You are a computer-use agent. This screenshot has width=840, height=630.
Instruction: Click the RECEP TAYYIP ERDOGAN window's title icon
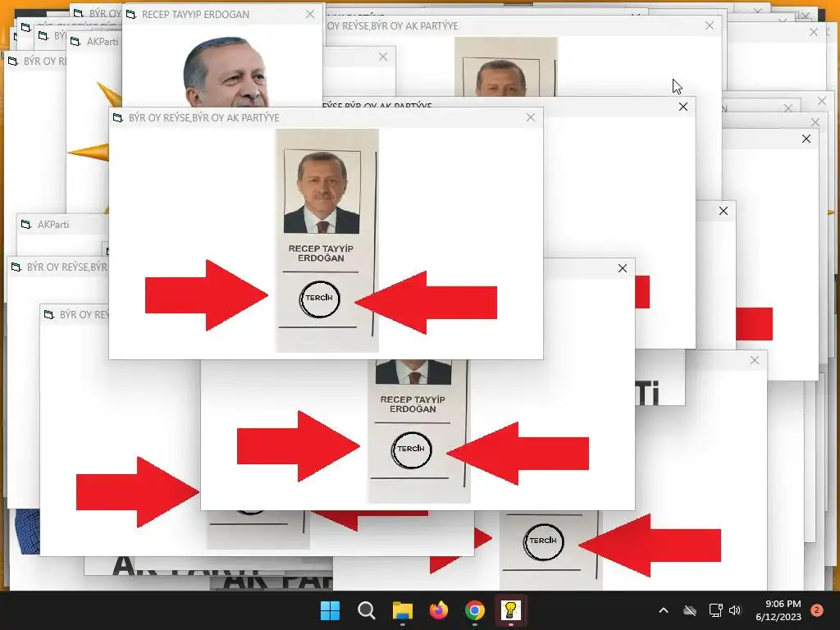[131, 15]
